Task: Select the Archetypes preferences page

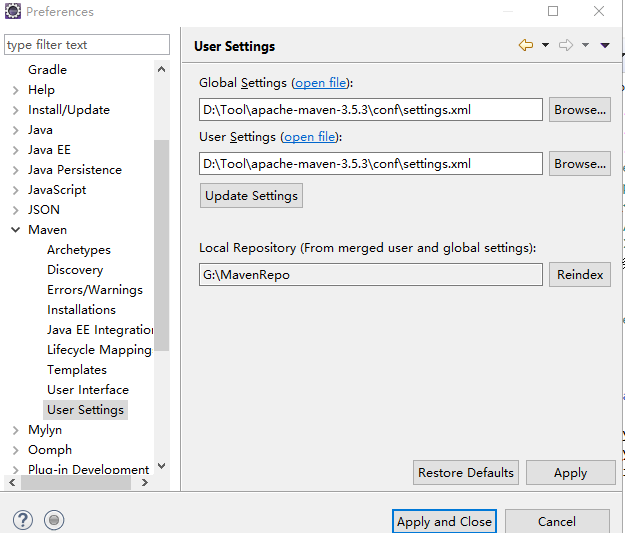Action: pyautogui.click(x=79, y=250)
